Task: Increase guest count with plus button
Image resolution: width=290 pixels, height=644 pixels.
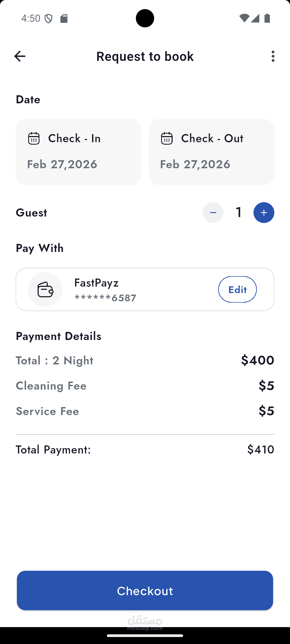Action: [264, 213]
